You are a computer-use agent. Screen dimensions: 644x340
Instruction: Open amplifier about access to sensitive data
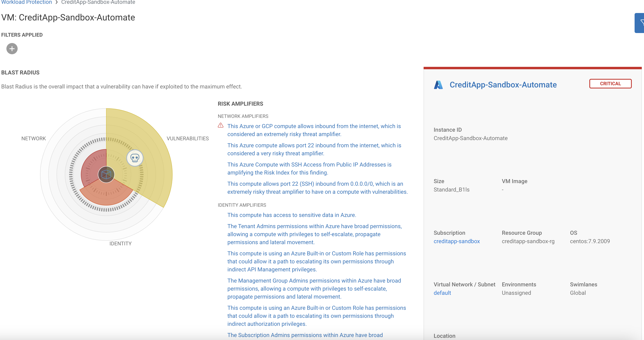(x=291, y=215)
